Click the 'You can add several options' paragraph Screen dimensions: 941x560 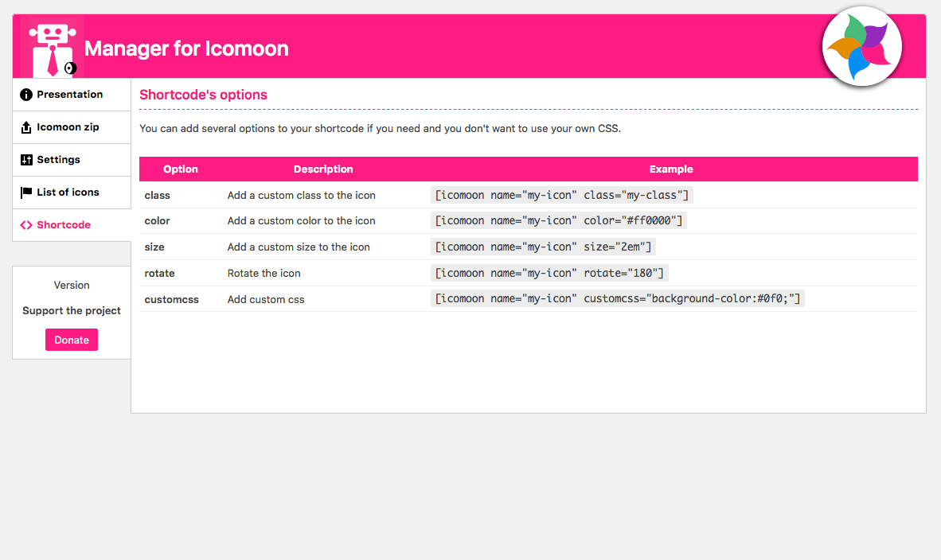click(x=380, y=128)
